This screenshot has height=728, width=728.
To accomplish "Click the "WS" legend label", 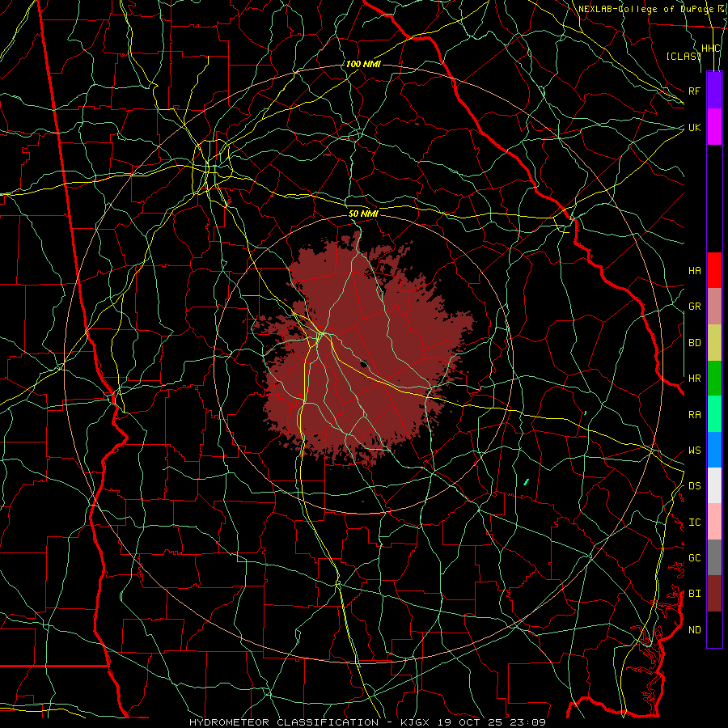I will (694, 450).
